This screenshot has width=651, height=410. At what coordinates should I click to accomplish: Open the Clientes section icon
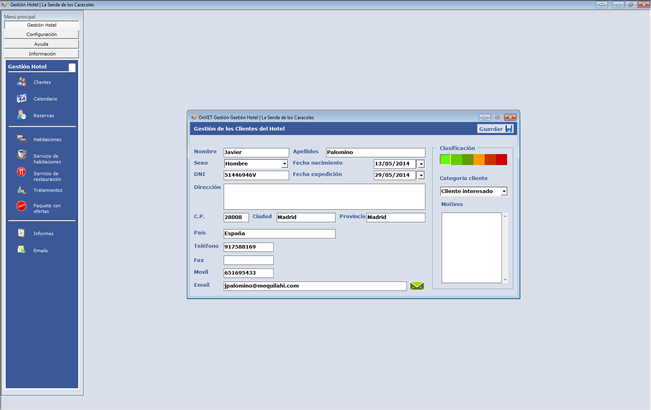[21, 82]
